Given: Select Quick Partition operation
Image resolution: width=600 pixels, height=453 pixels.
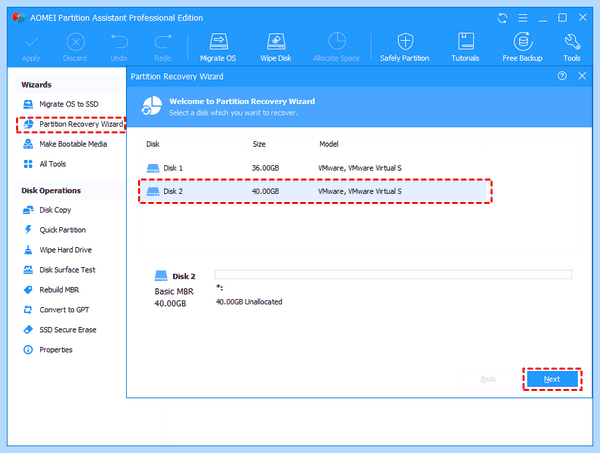Looking at the screenshot, I should (x=55, y=230).
